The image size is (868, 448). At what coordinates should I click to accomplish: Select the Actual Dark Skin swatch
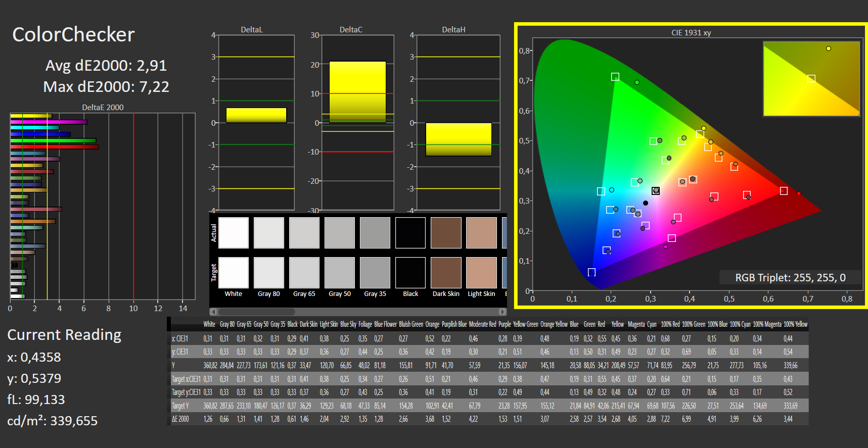click(446, 233)
